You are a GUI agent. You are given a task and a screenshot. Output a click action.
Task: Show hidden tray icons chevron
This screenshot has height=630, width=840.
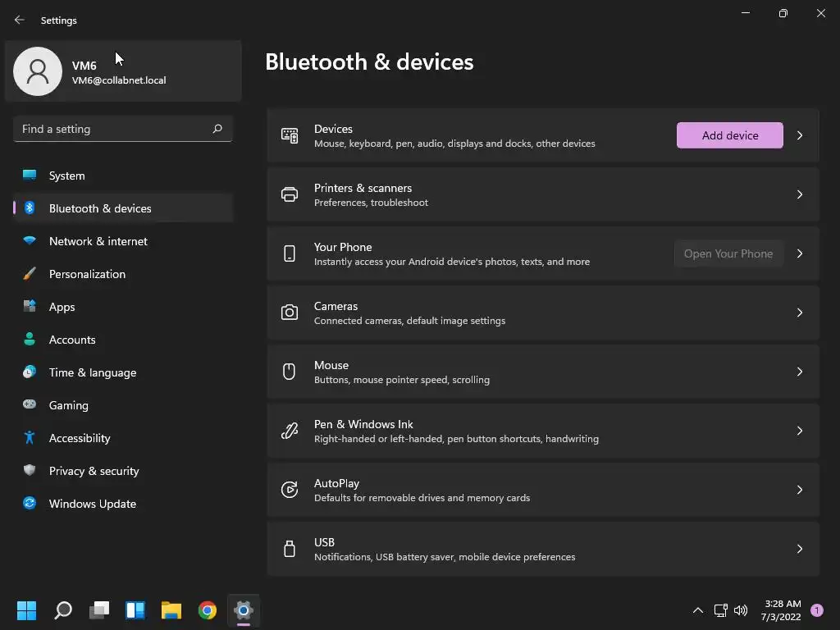click(x=697, y=610)
